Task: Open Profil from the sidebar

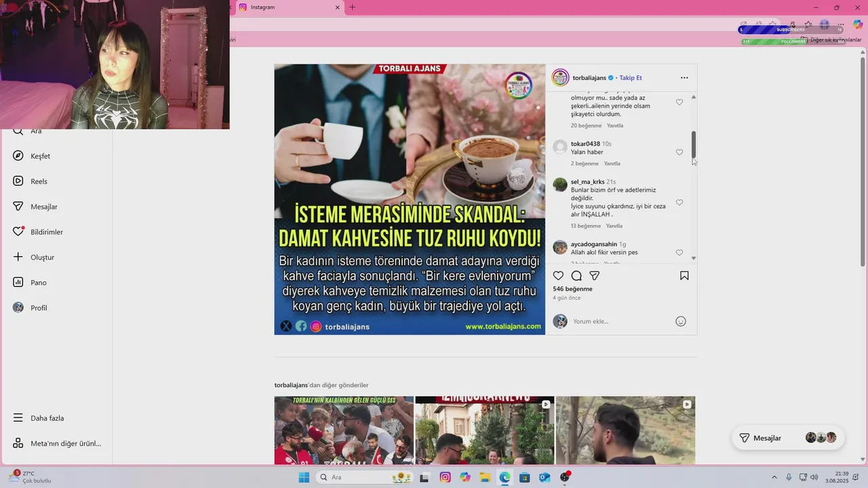Action: [x=31, y=308]
